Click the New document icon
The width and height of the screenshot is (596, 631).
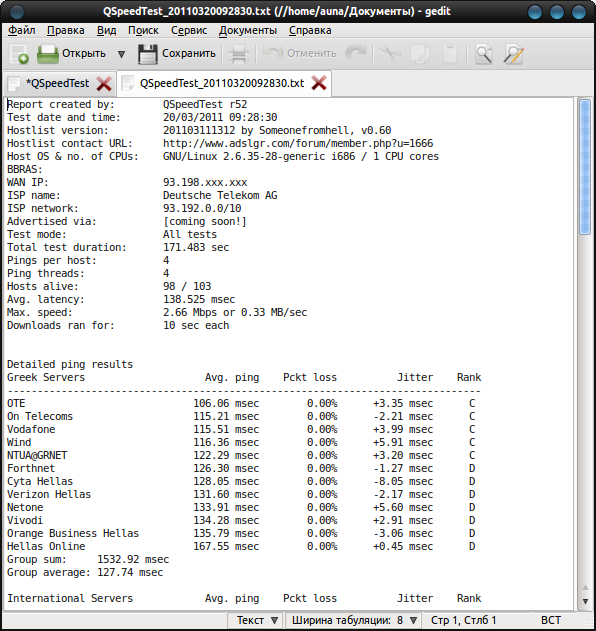19,54
